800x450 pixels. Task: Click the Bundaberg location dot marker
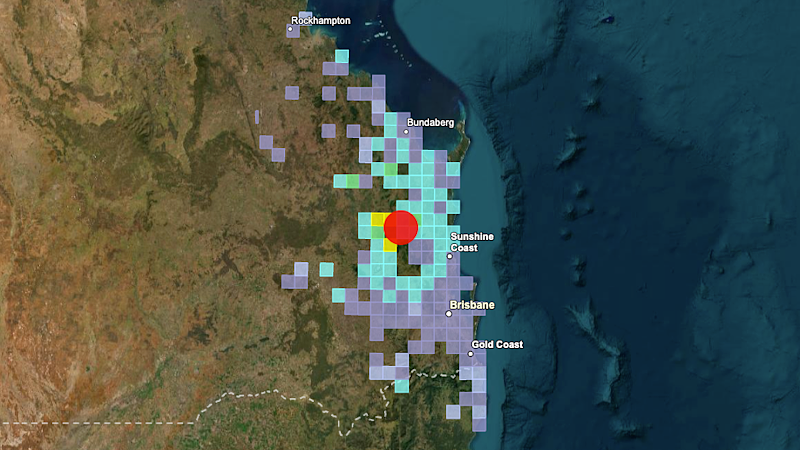[x=406, y=132]
